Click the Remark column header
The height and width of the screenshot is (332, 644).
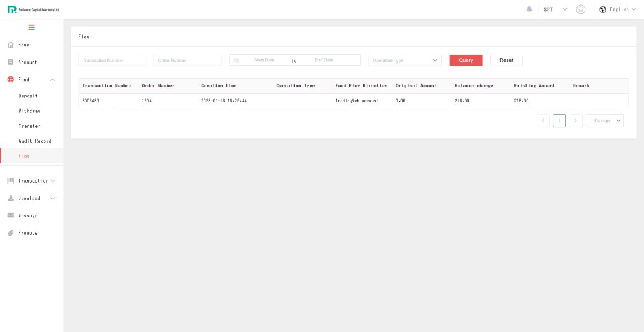(x=581, y=86)
